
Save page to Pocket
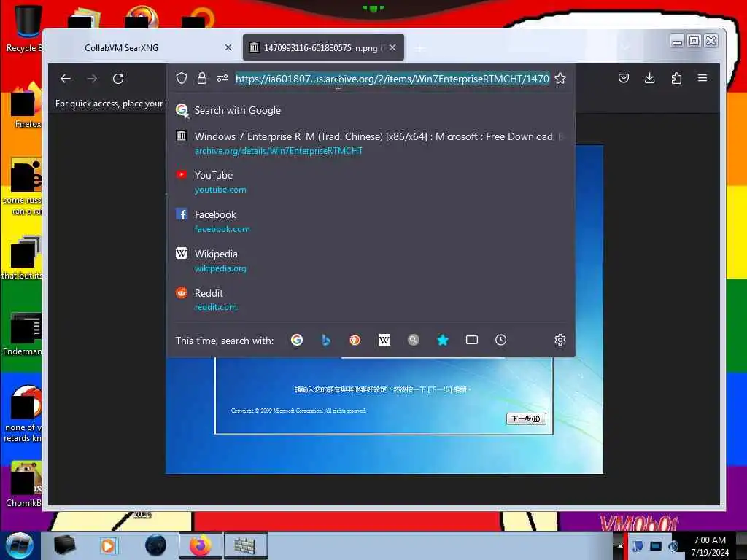coord(624,78)
